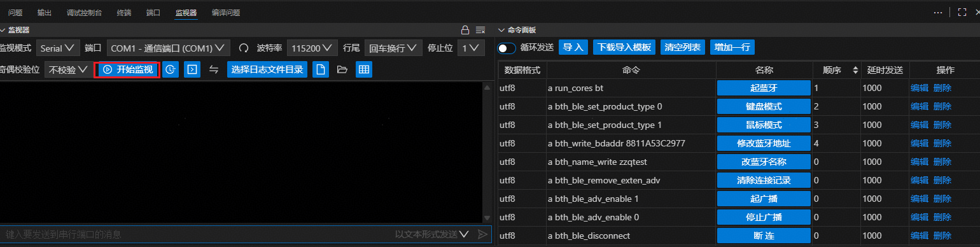The height and width of the screenshot is (247, 980).
Task: Send the message with the paper-plane icon
Action: coord(483,234)
